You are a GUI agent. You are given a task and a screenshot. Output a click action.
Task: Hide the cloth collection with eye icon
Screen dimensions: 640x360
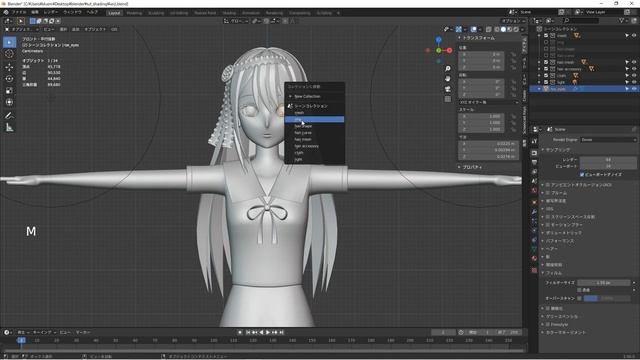click(x=634, y=76)
